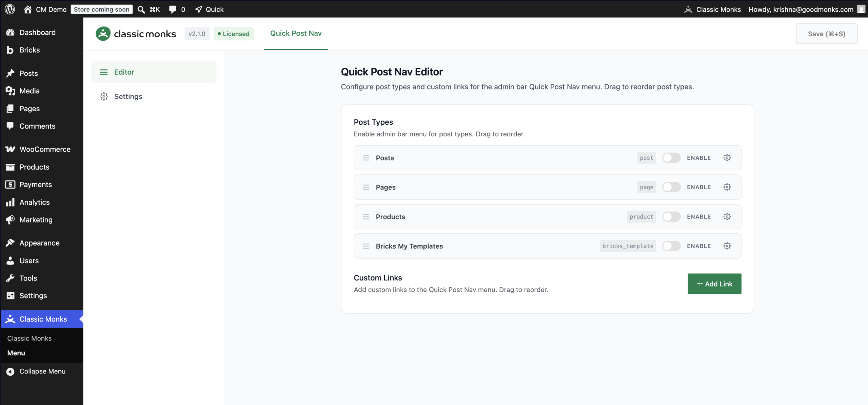Click the Custom Links heading
868x405 pixels.
378,278
